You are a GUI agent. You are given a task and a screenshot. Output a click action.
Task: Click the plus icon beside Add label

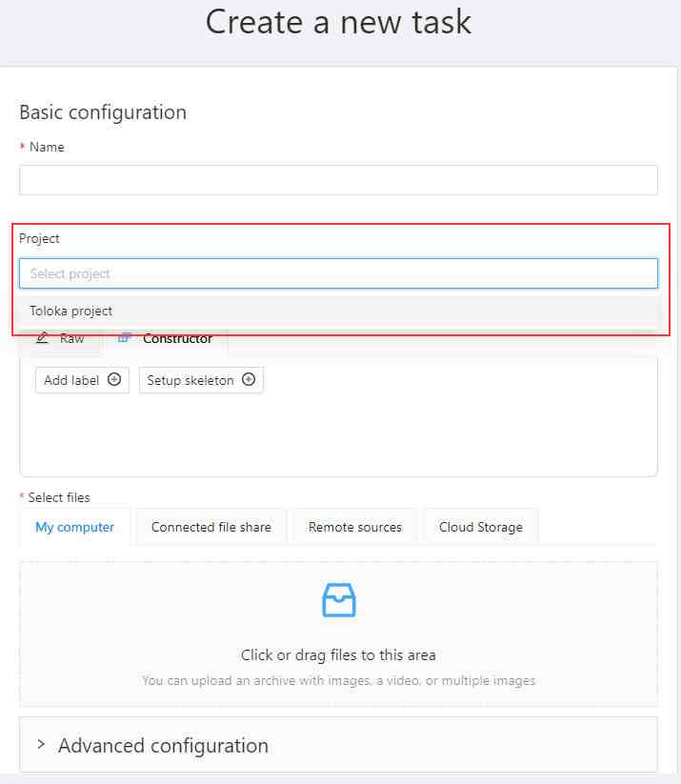(x=114, y=380)
